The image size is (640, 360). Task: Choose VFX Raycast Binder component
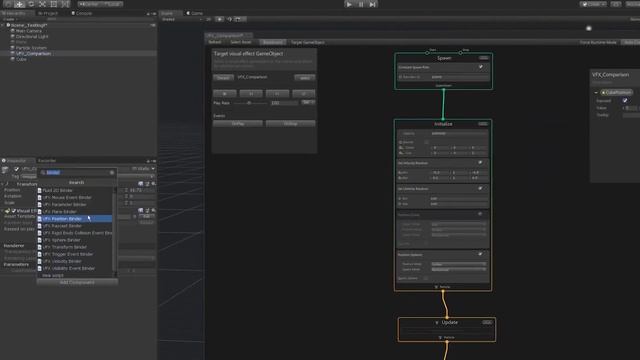(74, 226)
